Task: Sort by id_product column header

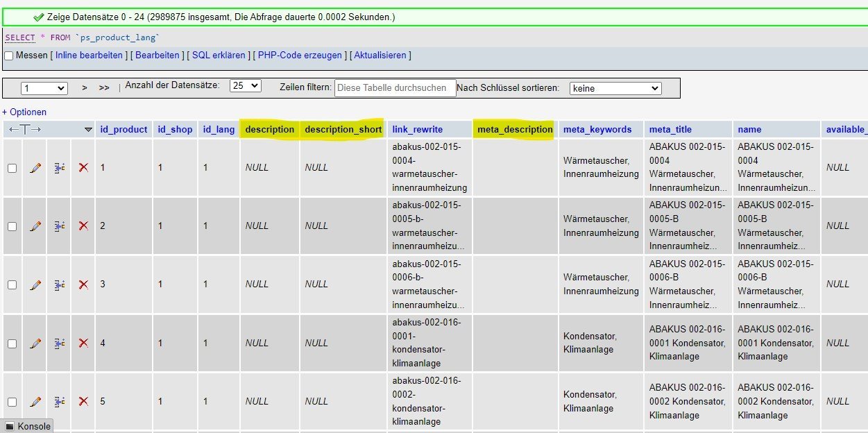Action: [124, 129]
